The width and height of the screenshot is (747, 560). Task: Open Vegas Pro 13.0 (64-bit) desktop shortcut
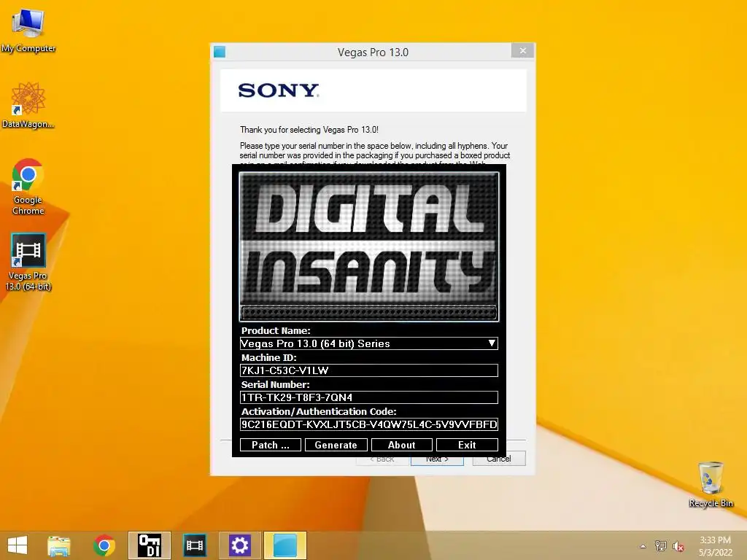pos(28,262)
